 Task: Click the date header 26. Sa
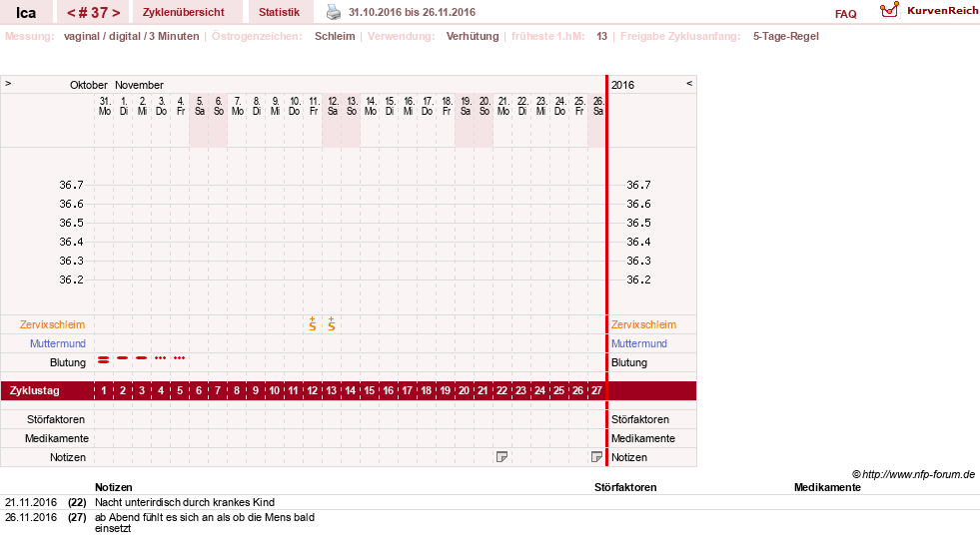(x=597, y=106)
